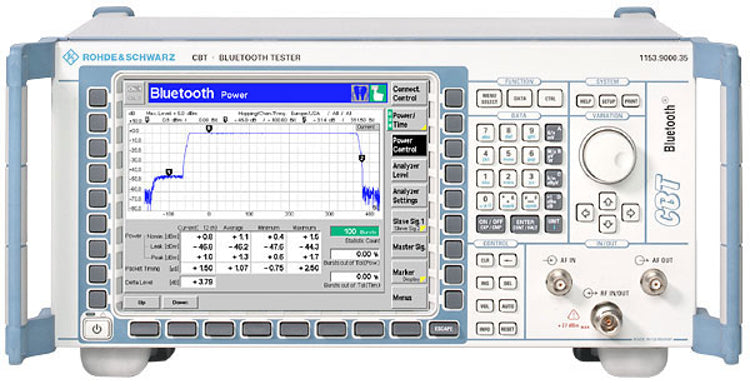Tap numeric key 1
Screen dimensions: 750x384
pos(485,178)
